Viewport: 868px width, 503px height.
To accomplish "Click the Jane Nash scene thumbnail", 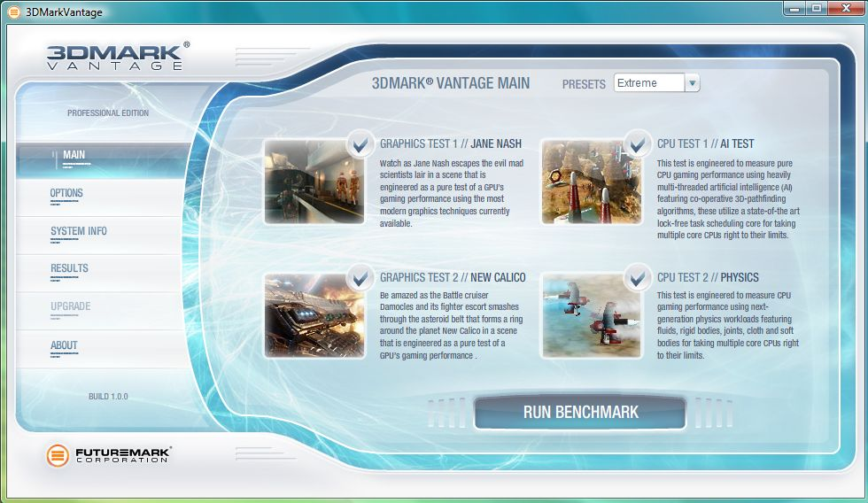I will (314, 182).
